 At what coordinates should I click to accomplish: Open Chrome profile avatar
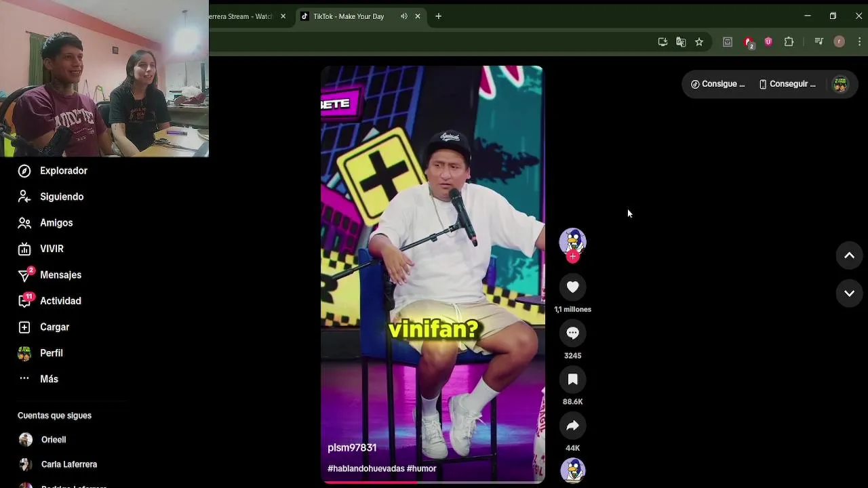[x=839, y=42]
